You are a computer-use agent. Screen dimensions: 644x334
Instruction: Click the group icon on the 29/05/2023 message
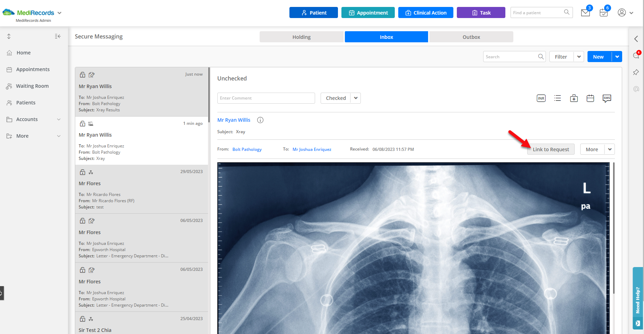point(91,172)
